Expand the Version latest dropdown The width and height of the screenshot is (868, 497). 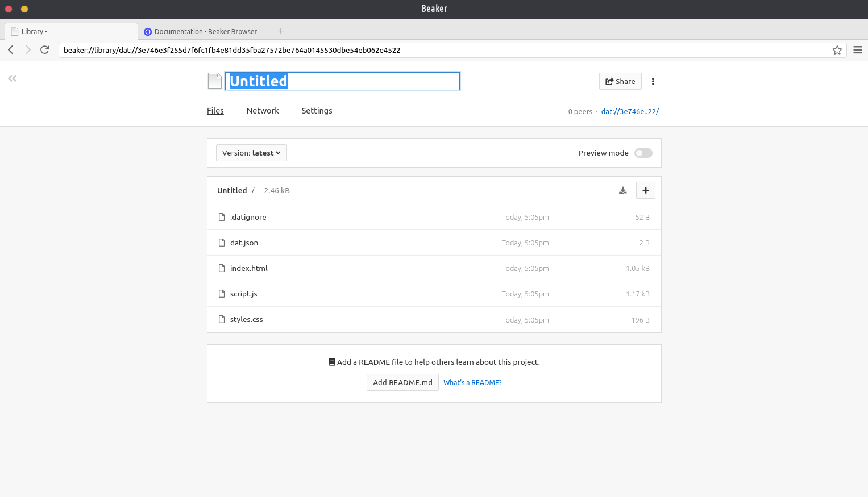tap(251, 153)
